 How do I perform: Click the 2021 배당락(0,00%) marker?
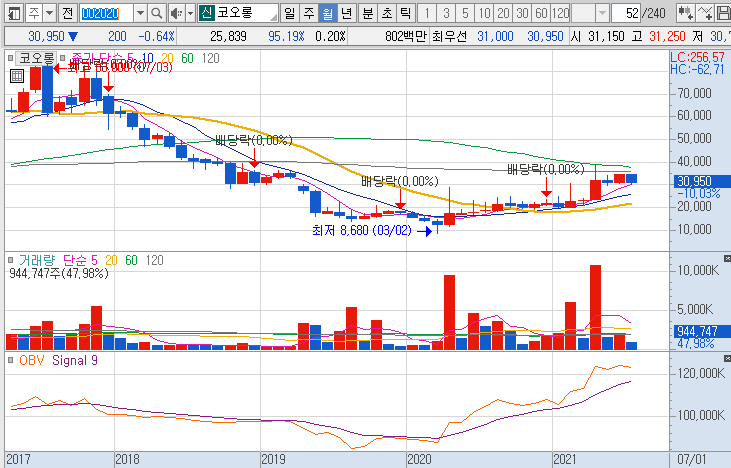click(545, 169)
